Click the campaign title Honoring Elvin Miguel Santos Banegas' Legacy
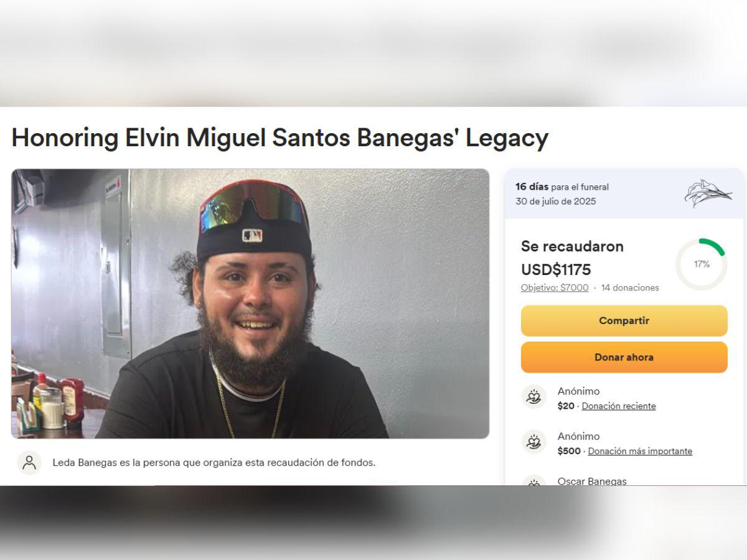The width and height of the screenshot is (747, 560). point(280,138)
